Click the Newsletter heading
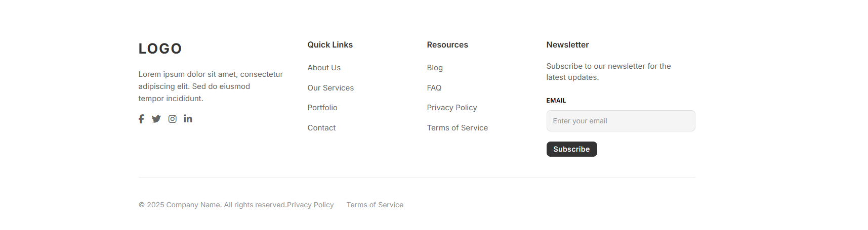 coord(567,44)
